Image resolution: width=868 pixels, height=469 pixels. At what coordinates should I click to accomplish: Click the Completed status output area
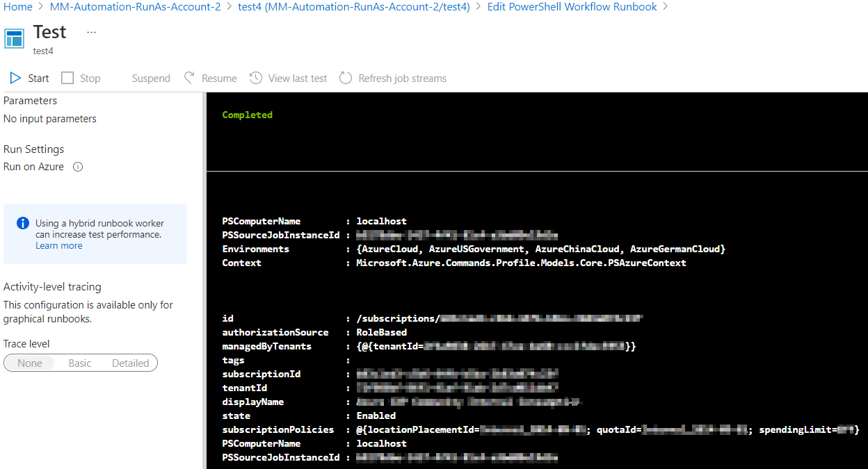point(247,115)
